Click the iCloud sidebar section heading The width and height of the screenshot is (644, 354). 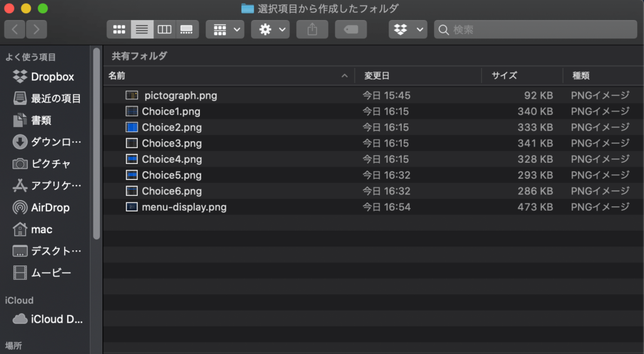tap(19, 300)
